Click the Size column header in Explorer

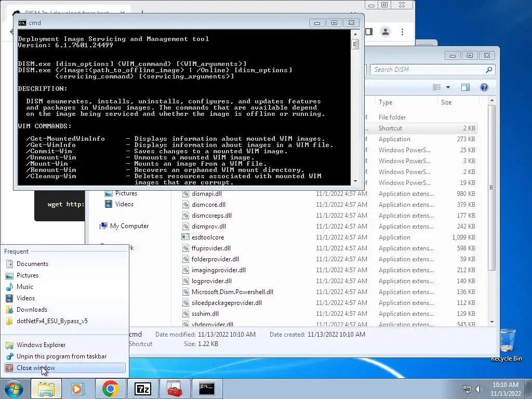(x=458, y=102)
